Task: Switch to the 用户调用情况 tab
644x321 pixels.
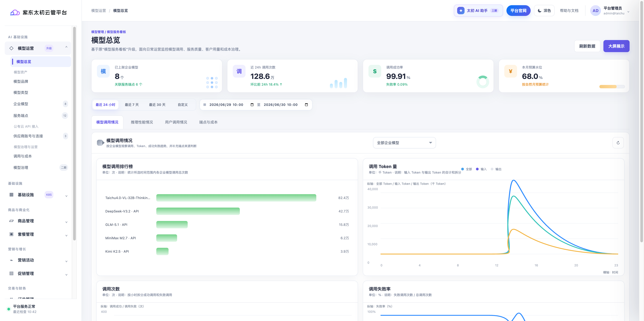Action: 176,122
